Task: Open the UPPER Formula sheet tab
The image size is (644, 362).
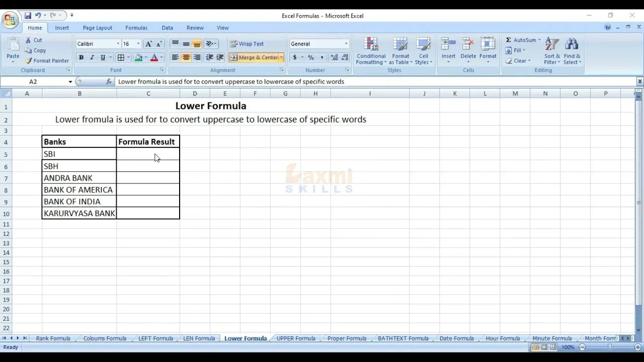Action: pyautogui.click(x=296, y=338)
